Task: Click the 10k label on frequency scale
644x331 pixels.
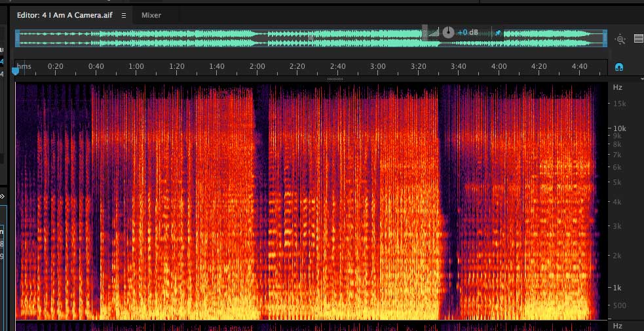Action: pos(619,129)
